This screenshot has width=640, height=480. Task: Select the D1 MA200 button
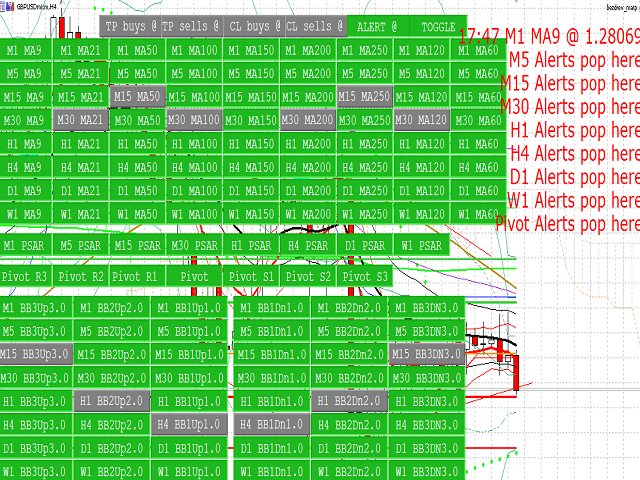308,190
